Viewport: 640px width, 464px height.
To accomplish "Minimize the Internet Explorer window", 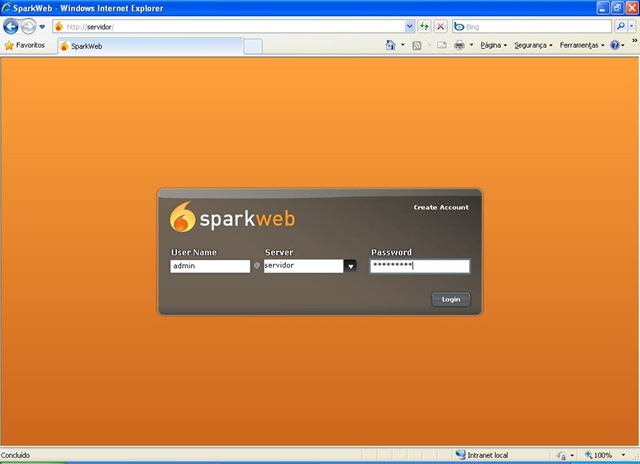I will (603, 8).
